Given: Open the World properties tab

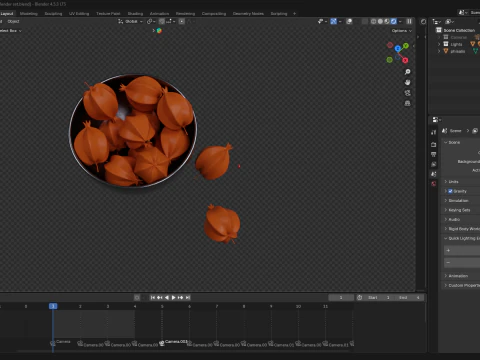Looking at the screenshot, I should [x=433, y=184].
